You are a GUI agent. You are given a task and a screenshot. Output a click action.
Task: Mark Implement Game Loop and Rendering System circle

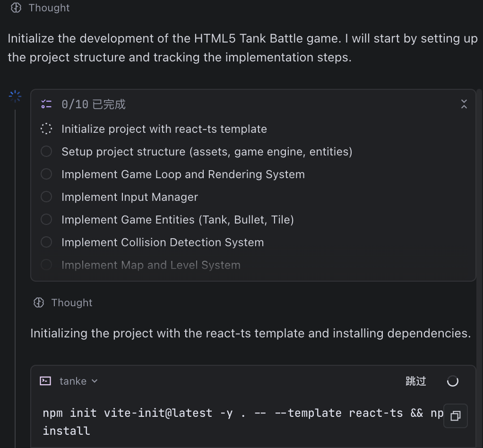click(x=46, y=174)
